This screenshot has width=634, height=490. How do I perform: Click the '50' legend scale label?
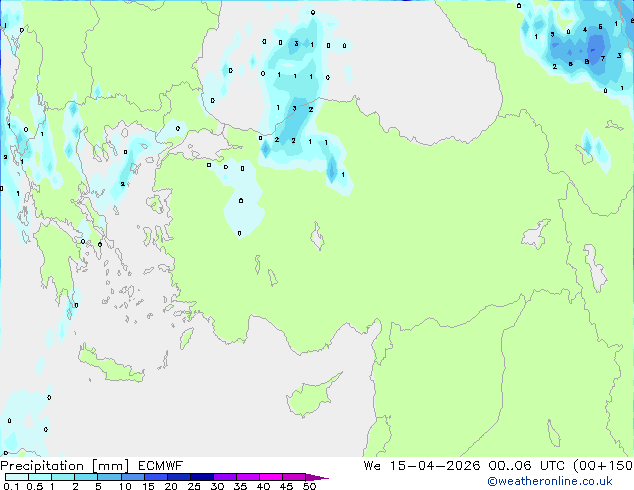point(309,486)
